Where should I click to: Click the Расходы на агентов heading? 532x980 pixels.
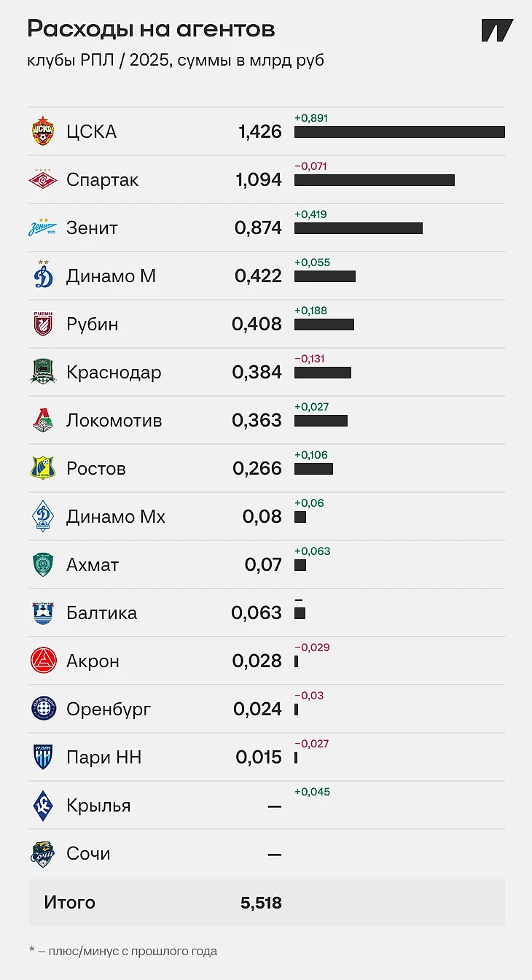(x=151, y=29)
